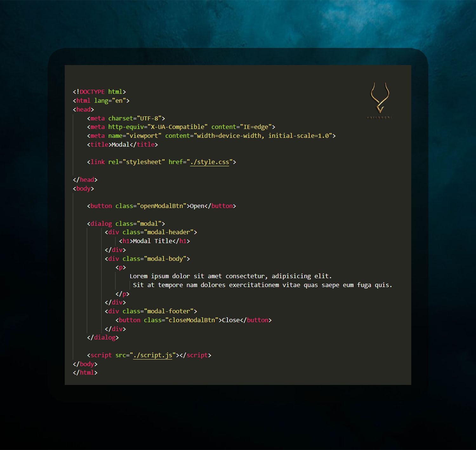Click the closing dialog tag
This screenshot has height=450, width=476.
(x=103, y=338)
